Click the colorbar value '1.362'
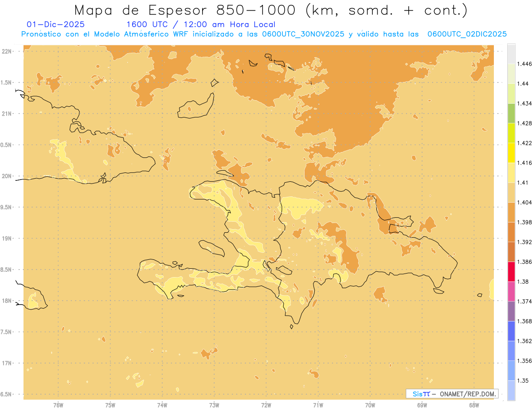Viewport: 532px width, 411px height. (x=524, y=341)
